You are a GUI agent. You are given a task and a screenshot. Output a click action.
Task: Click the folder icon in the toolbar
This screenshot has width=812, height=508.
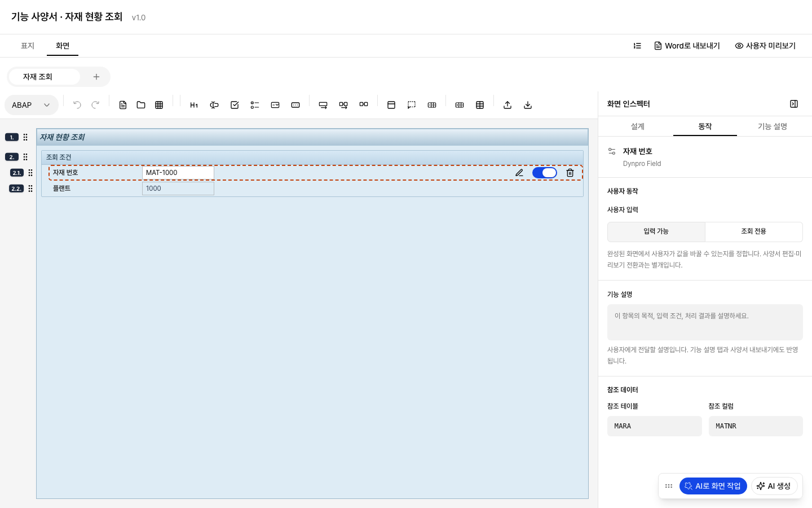pos(141,105)
